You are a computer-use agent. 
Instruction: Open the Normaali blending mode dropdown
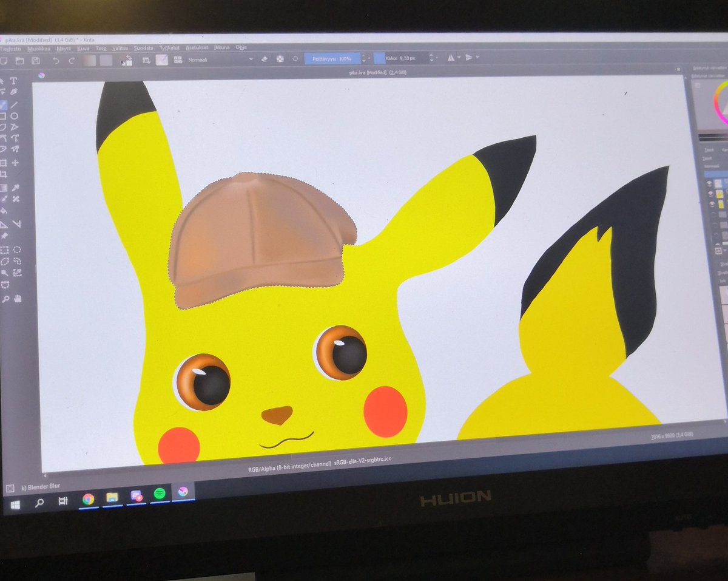click(x=220, y=59)
